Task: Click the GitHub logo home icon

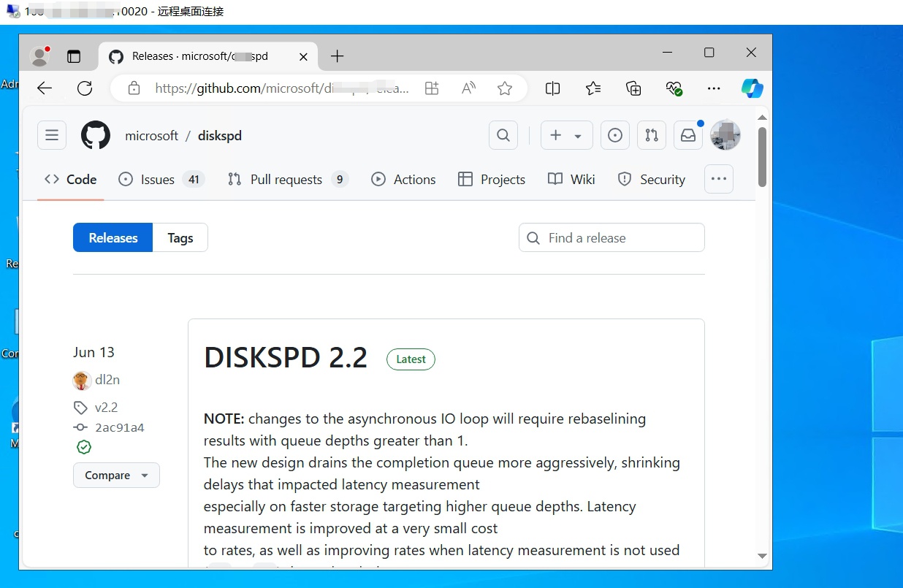Action: 96,136
